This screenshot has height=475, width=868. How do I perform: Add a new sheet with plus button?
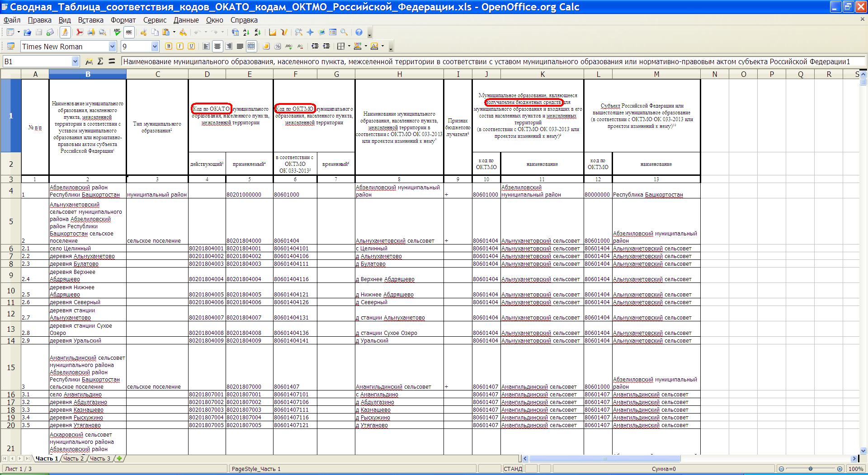(119, 458)
